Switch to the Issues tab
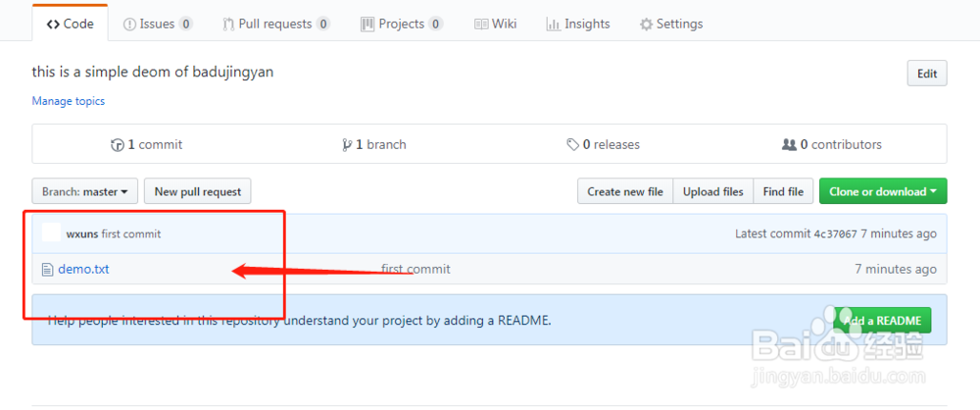The width and height of the screenshot is (980, 410). coord(158,24)
